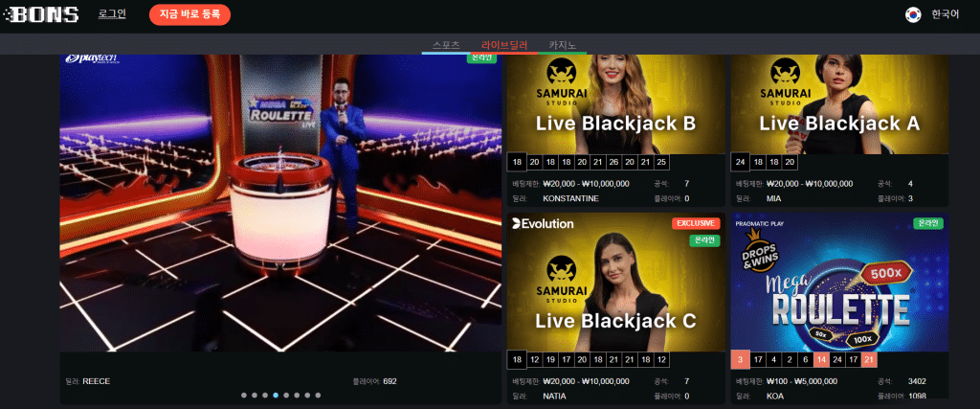This screenshot has width=980, height=409.
Task: Click the player count 692
Action: [x=390, y=381]
